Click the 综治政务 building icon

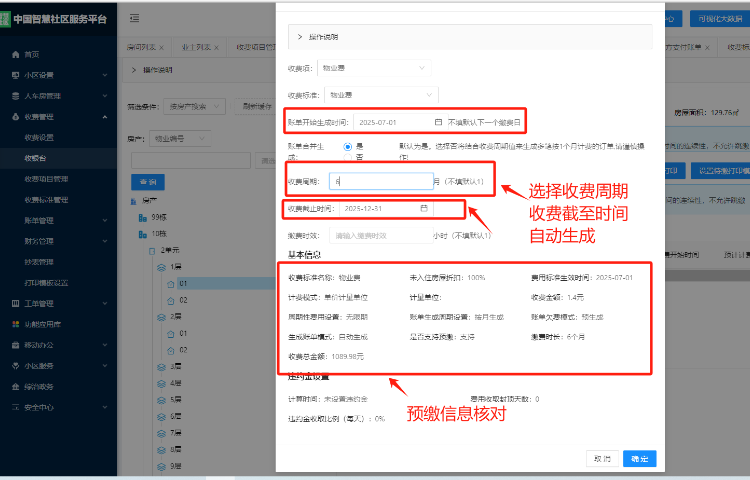point(15,387)
